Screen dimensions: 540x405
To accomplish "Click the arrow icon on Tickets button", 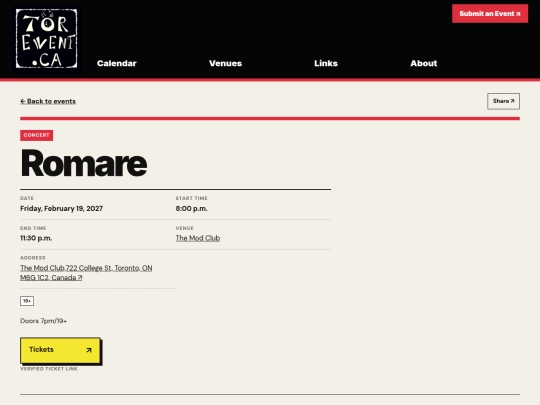I will click(89, 350).
